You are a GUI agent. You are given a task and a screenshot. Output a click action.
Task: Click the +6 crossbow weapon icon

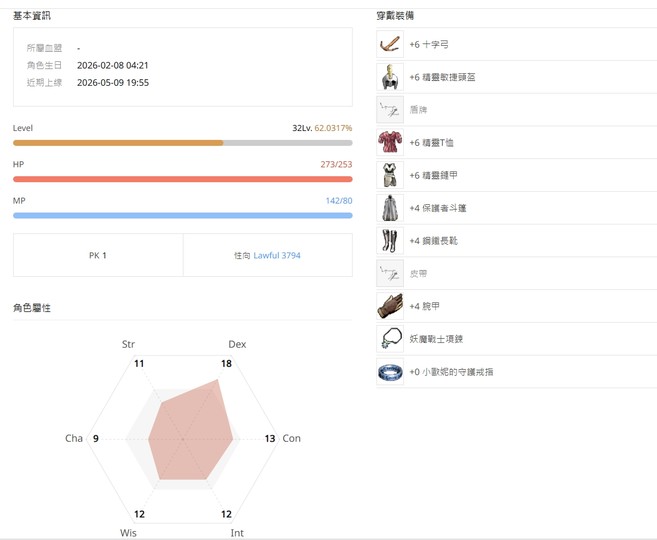390,44
